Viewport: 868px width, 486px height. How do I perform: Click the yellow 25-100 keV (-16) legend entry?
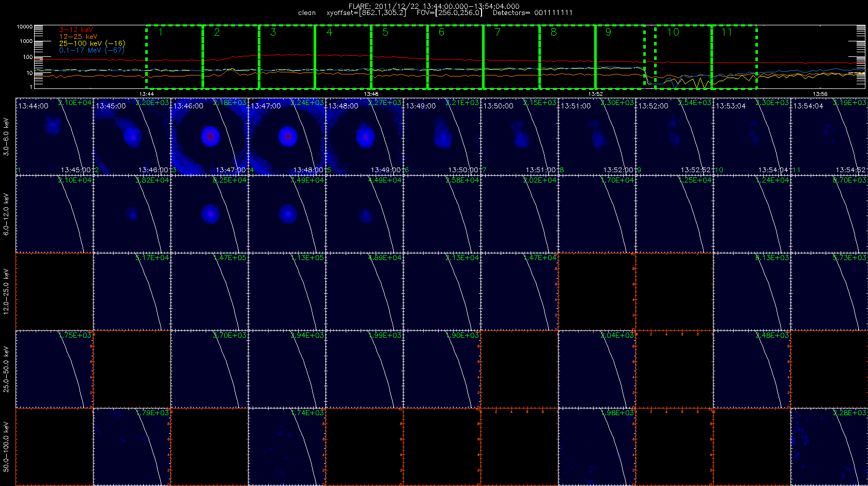[92, 43]
